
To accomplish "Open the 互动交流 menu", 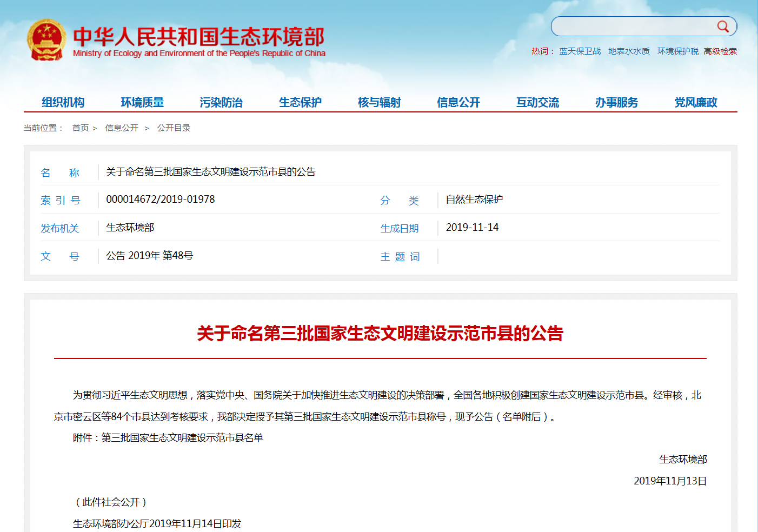I will point(537,102).
